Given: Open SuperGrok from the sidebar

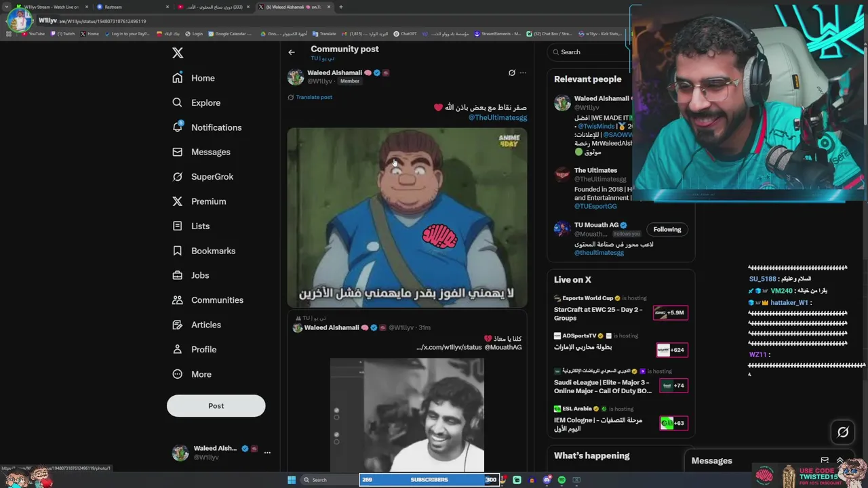Looking at the screenshot, I should tap(202, 176).
